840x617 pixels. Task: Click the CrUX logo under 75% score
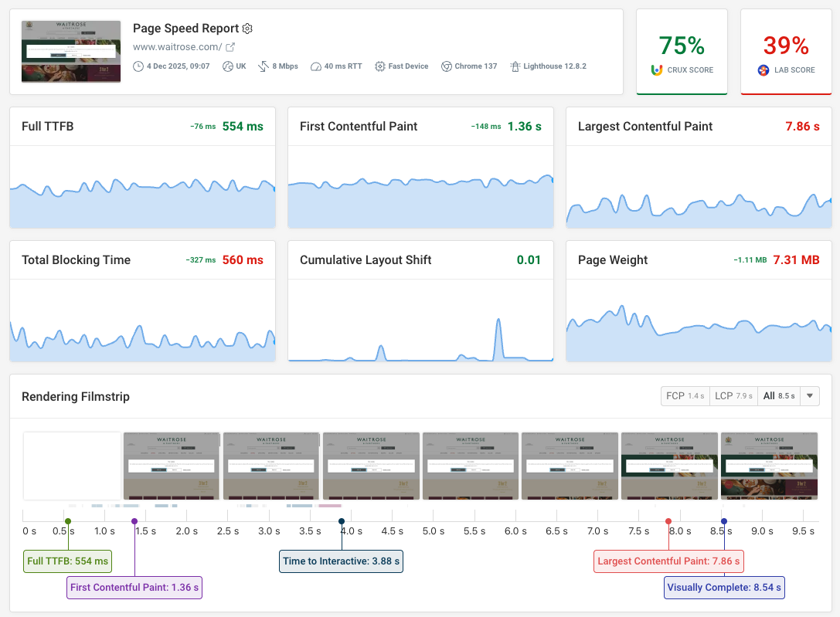click(658, 69)
